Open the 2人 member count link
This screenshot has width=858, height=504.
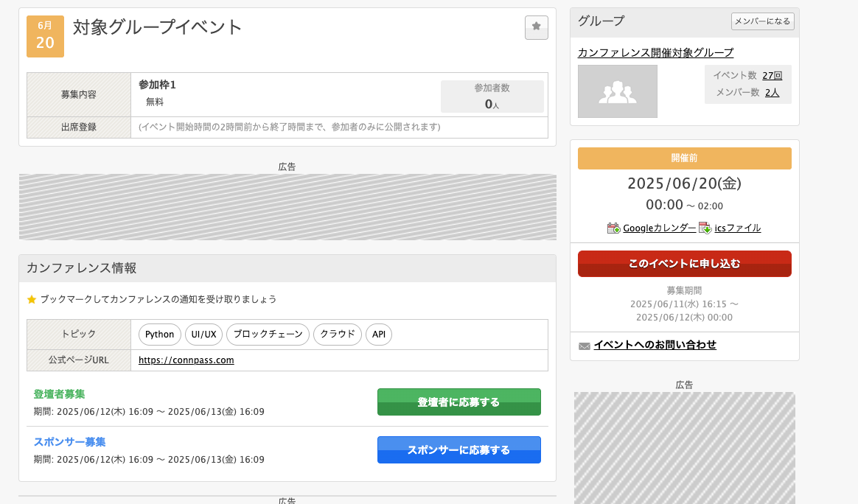click(772, 92)
